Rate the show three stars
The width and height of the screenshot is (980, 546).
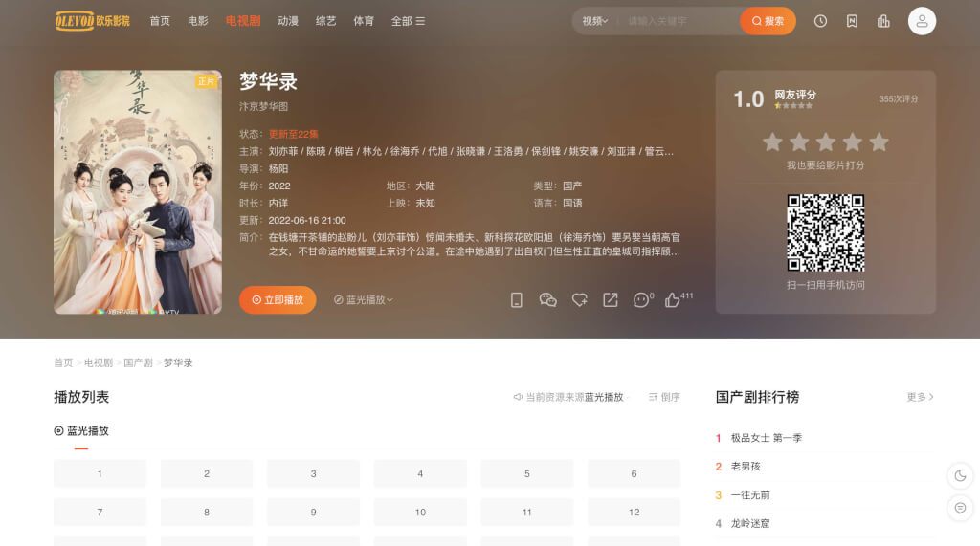click(826, 142)
